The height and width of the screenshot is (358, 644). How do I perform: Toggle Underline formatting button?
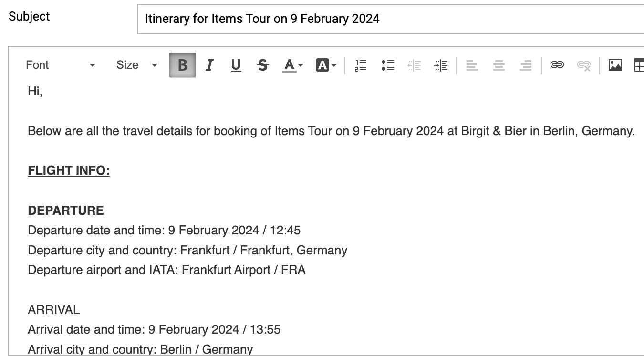click(236, 65)
